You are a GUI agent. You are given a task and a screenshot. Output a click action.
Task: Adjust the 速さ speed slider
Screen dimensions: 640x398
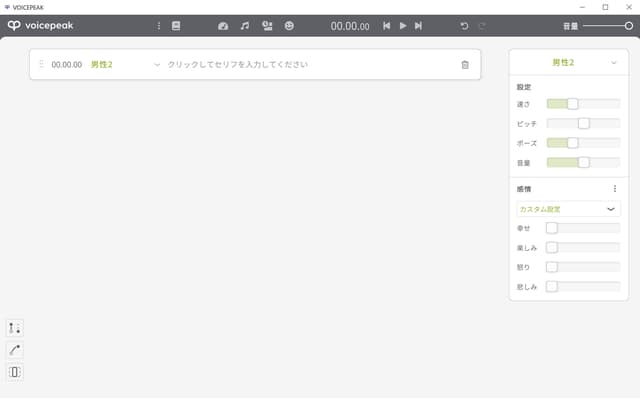click(x=583, y=104)
